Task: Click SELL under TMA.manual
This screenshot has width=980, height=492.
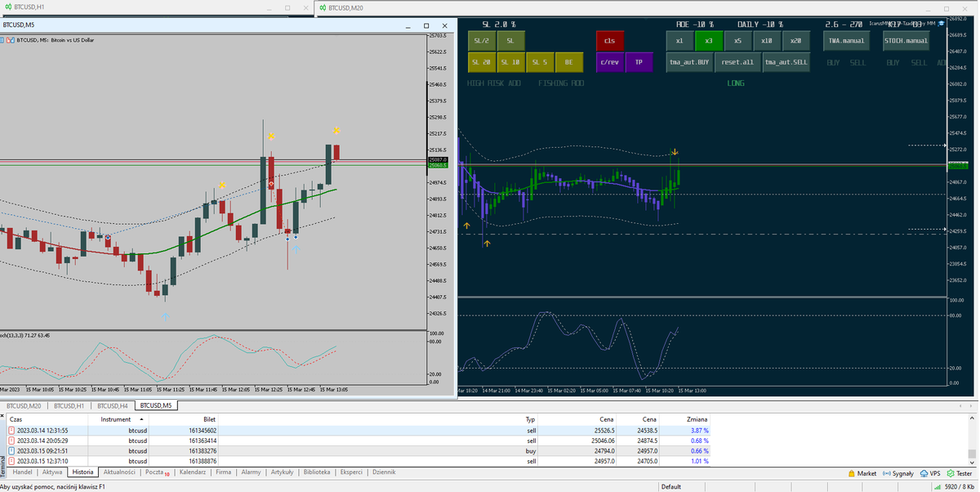Action: pyautogui.click(x=858, y=62)
